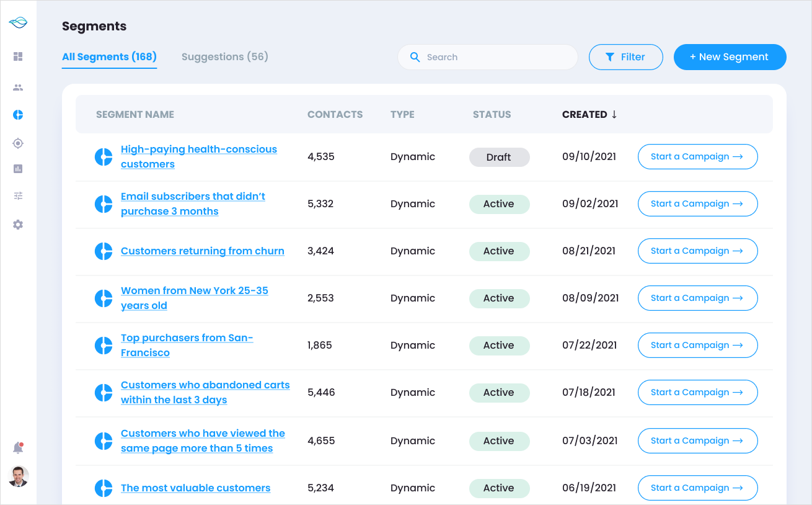Open the contacts people icon in sidebar

18,87
